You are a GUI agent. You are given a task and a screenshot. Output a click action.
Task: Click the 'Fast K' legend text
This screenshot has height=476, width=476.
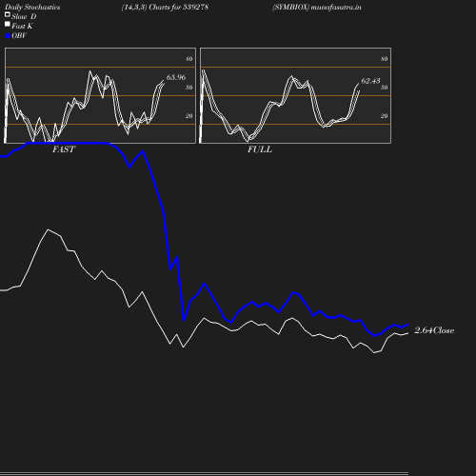coord(22,26)
